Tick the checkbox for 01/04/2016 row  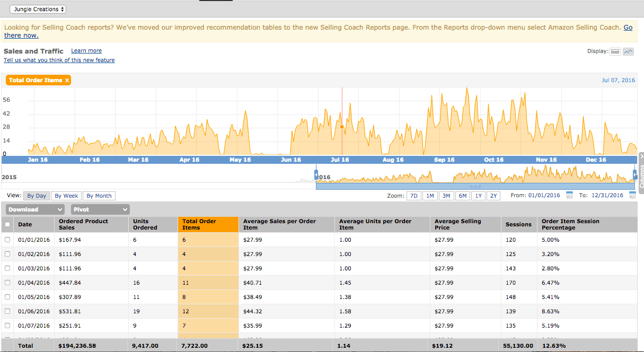pos(7,283)
